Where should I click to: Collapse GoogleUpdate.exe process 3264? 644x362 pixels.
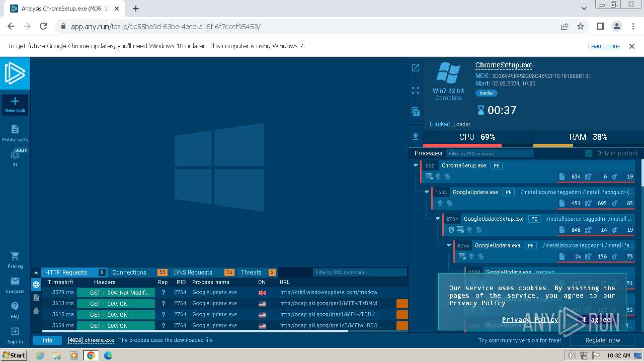pos(449,245)
